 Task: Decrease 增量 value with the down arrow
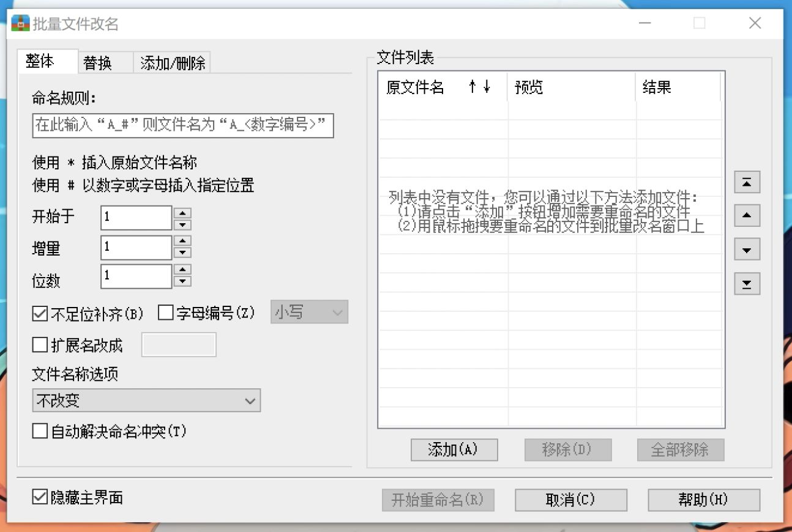[x=182, y=252]
